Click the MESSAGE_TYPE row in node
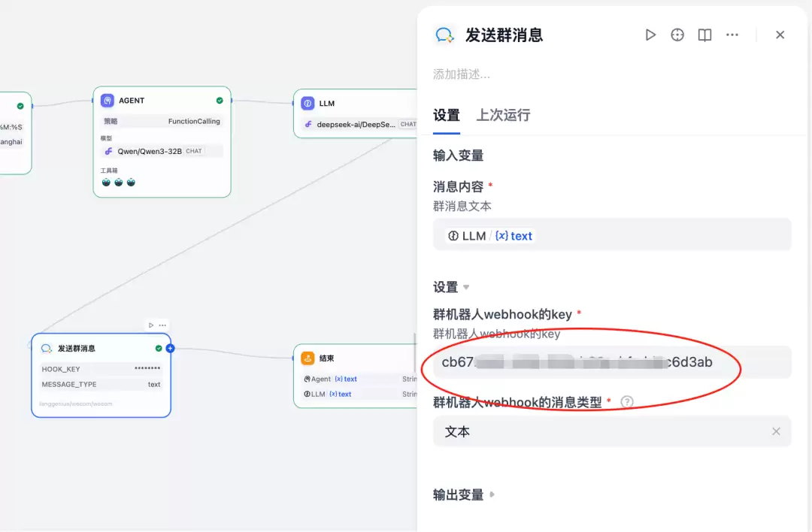The width and height of the screenshot is (812, 532). coord(101,385)
